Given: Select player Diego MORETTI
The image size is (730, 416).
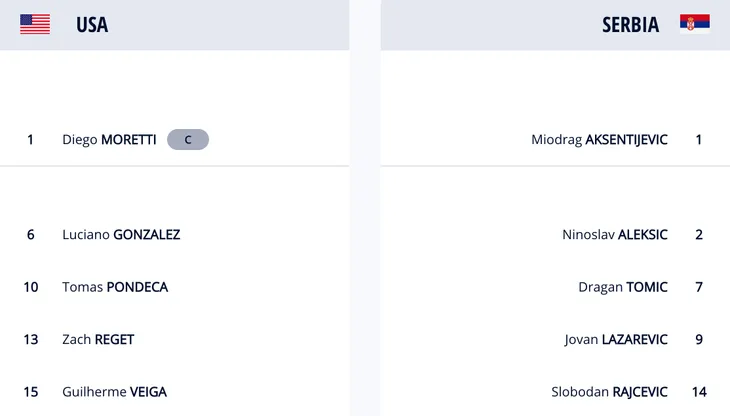Looking at the screenshot, I should [x=109, y=140].
